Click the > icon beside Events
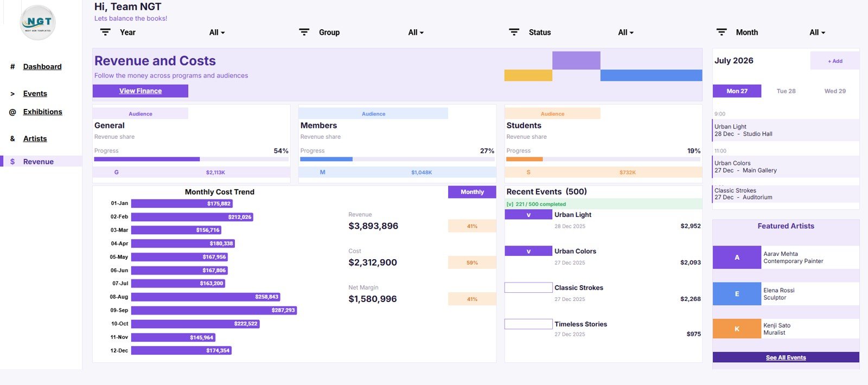868x385 pixels. (12, 94)
